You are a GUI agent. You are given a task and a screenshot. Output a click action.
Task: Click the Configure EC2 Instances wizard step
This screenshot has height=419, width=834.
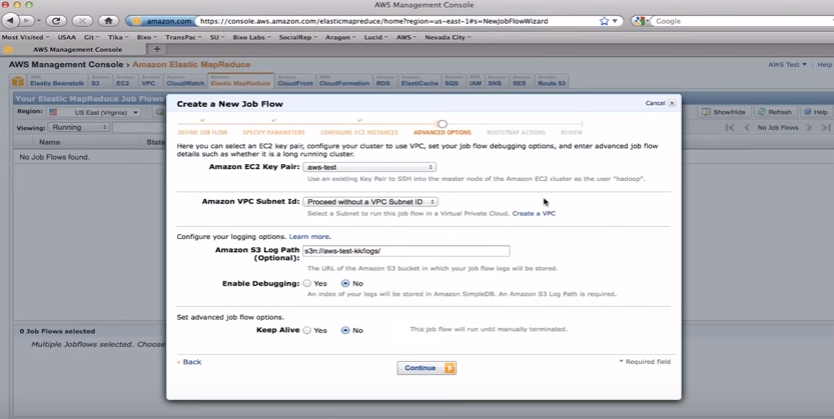359,132
